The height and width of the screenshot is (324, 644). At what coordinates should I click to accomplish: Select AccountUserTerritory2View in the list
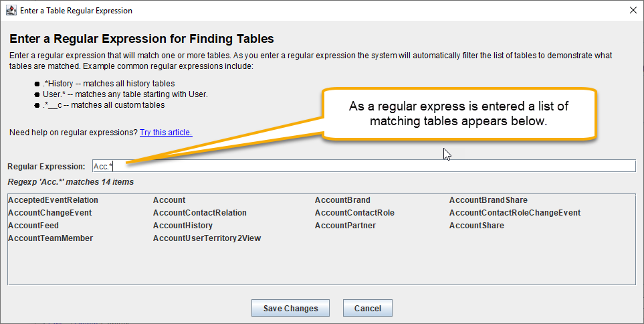click(207, 238)
